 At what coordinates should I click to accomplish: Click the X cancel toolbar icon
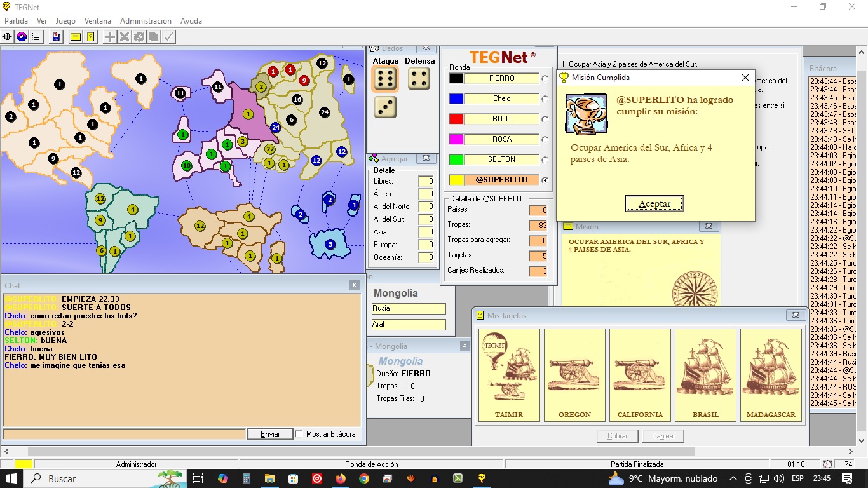pos(125,37)
